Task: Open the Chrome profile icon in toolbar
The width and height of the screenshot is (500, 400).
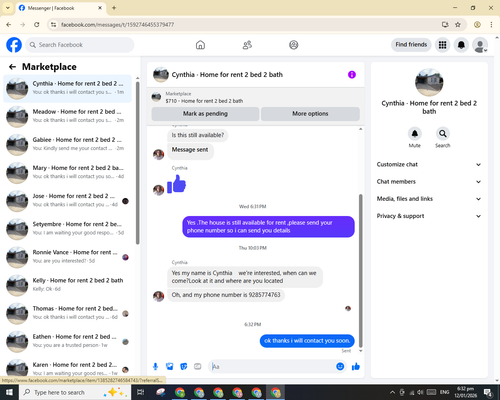Action: pos(477,24)
